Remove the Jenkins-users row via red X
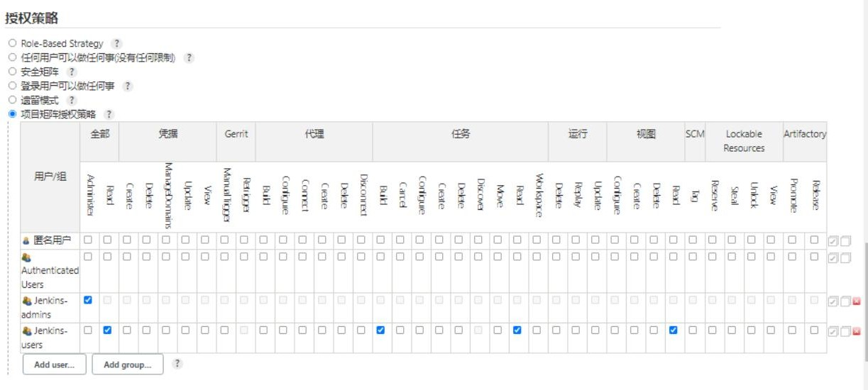This screenshot has width=868, height=390. pyautogui.click(x=856, y=331)
